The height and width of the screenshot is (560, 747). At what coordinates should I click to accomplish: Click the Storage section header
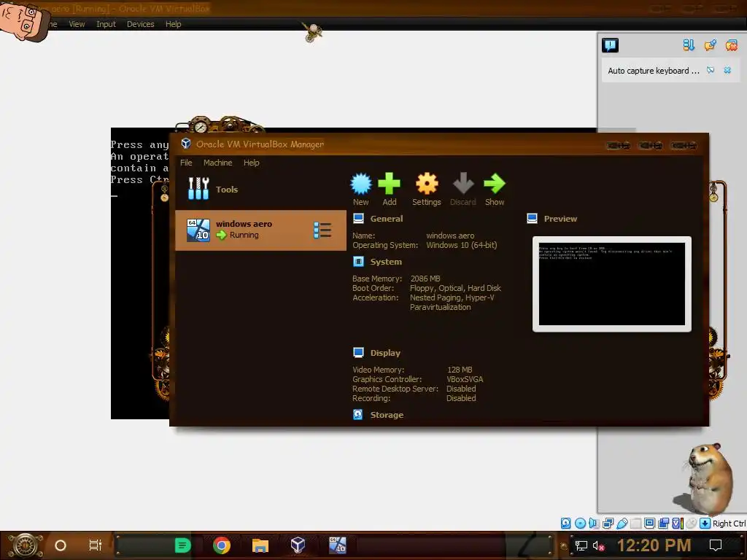(x=387, y=415)
